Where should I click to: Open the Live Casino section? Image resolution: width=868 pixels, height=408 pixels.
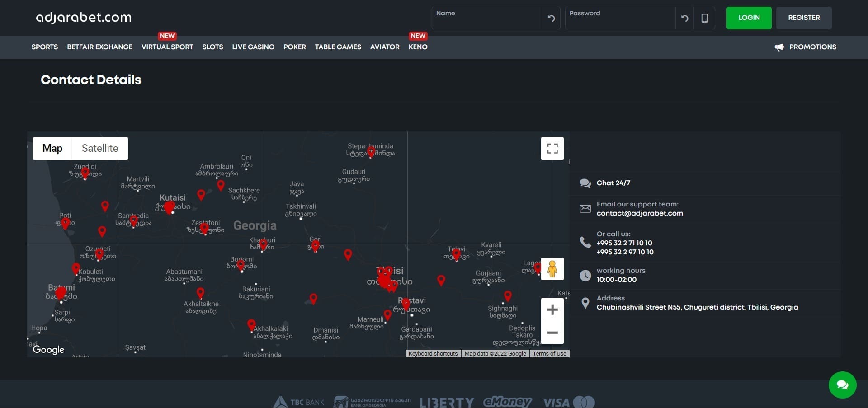pos(253,47)
